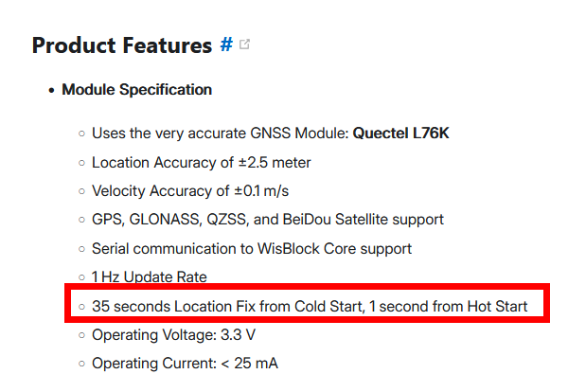
Task: Click the highlighted 35 seconds Location Fix line
Action: click(309, 306)
